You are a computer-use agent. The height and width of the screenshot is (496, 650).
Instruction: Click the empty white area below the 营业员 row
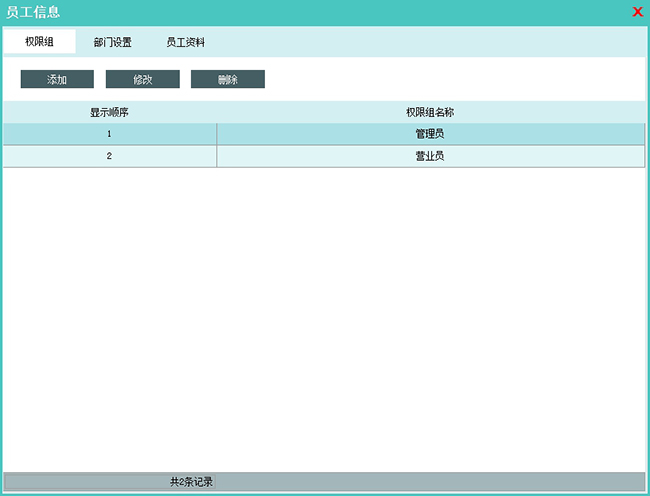click(325, 320)
